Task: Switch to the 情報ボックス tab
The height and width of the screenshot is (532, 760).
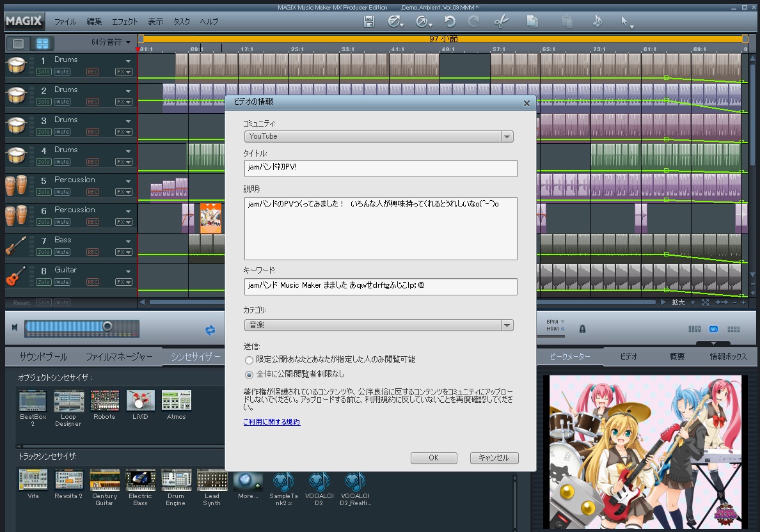Action: pos(728,357)
